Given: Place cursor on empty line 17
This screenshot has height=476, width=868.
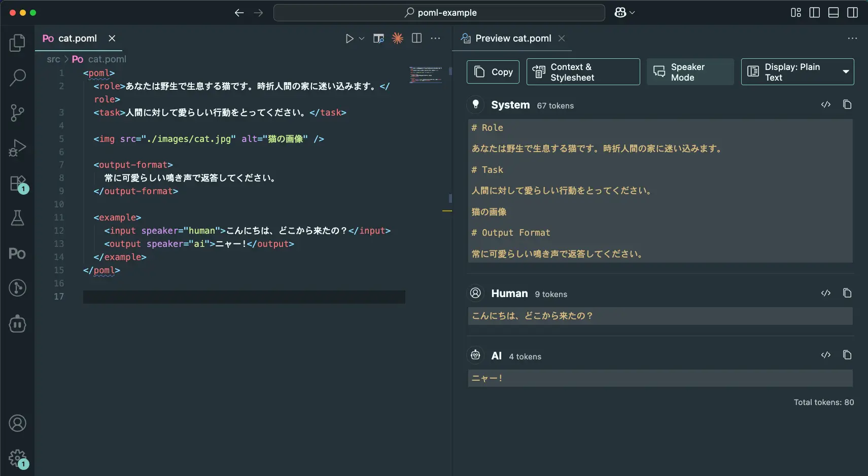Looking at the screenshot, I should point(244,297).
